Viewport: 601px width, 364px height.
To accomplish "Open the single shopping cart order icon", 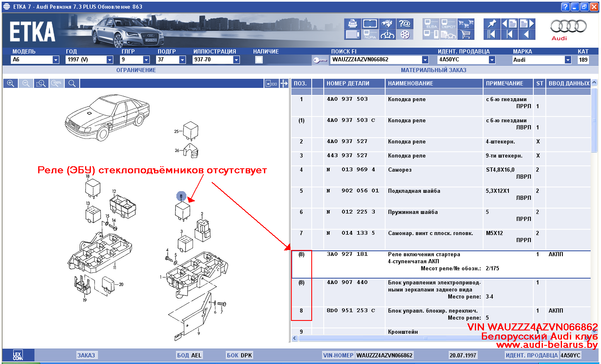I will 466,34.
